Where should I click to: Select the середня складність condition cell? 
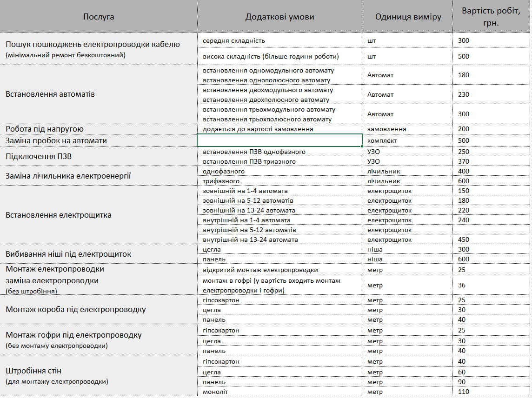click(x=279, y=41)
